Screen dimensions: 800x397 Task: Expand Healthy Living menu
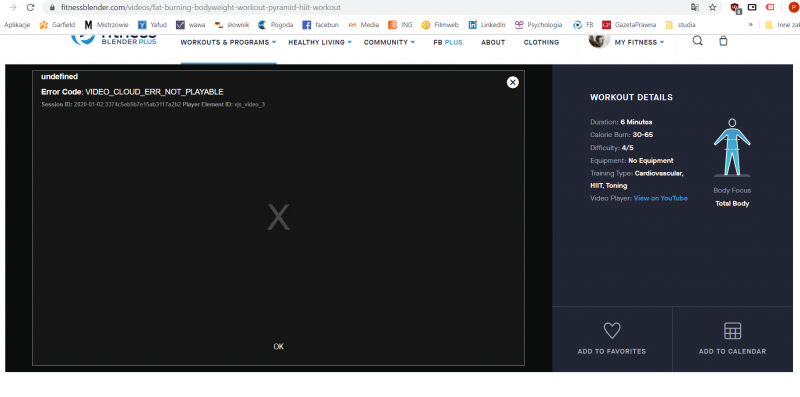tap(320, 42)
